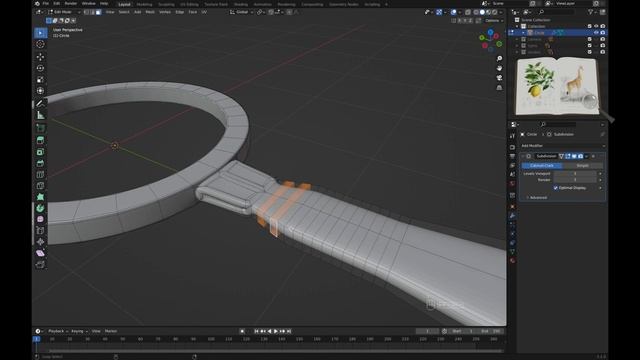Click the timeline Marker menu button
This screenshot has height=360, width=640.
[x=111, y=331]
